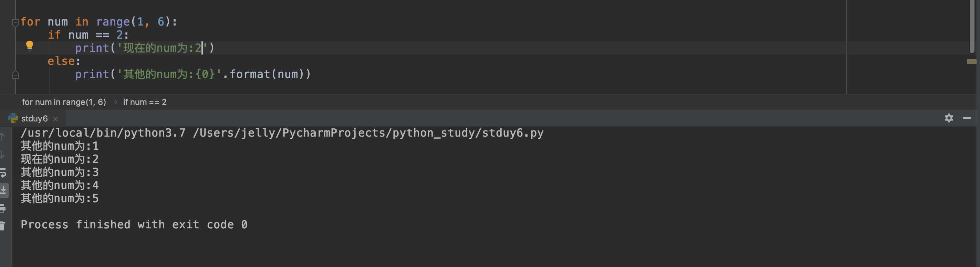Click the python3.7 interpreter path output line
The width and height of the screenshot is (980, 267).
282,133
